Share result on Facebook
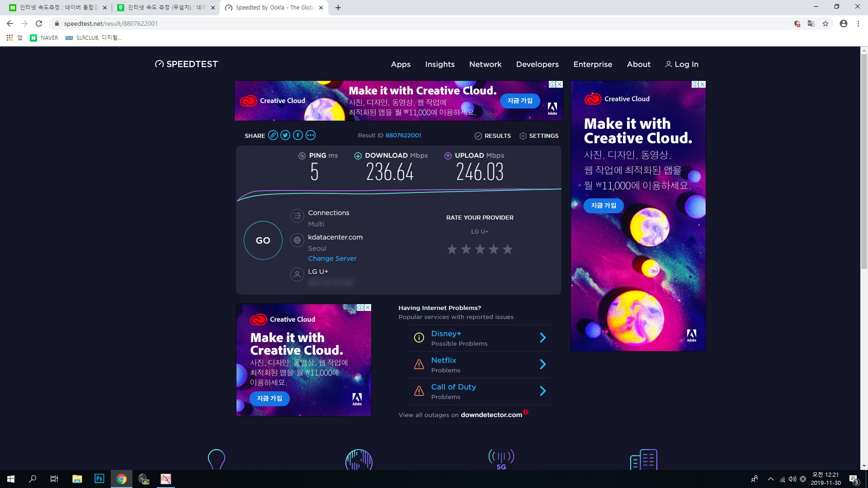 pos(297,135)
